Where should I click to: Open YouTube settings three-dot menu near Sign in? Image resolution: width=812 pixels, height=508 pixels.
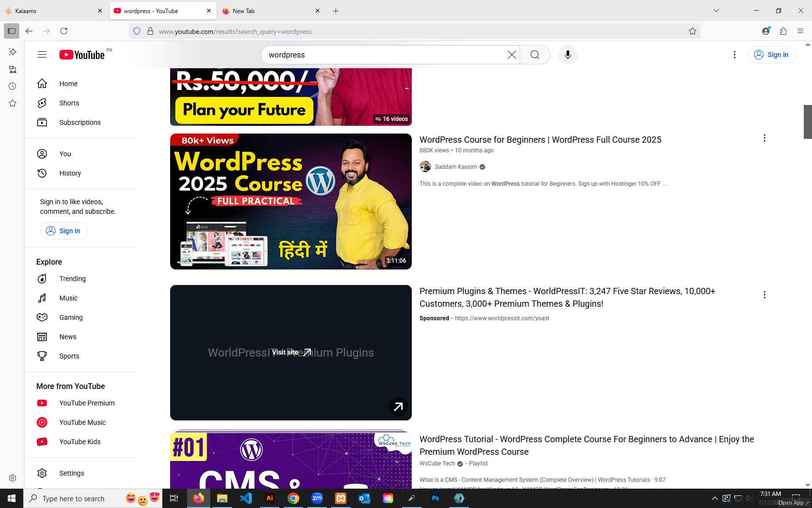735,55
